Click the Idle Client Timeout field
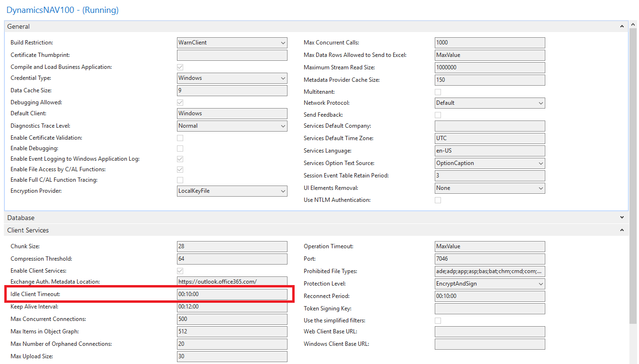 click(x=232, y=294)
